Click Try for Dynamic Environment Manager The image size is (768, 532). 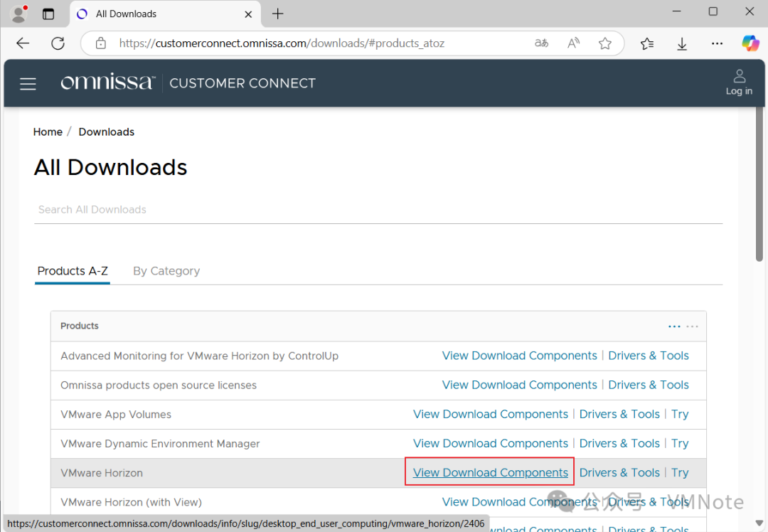680,444
